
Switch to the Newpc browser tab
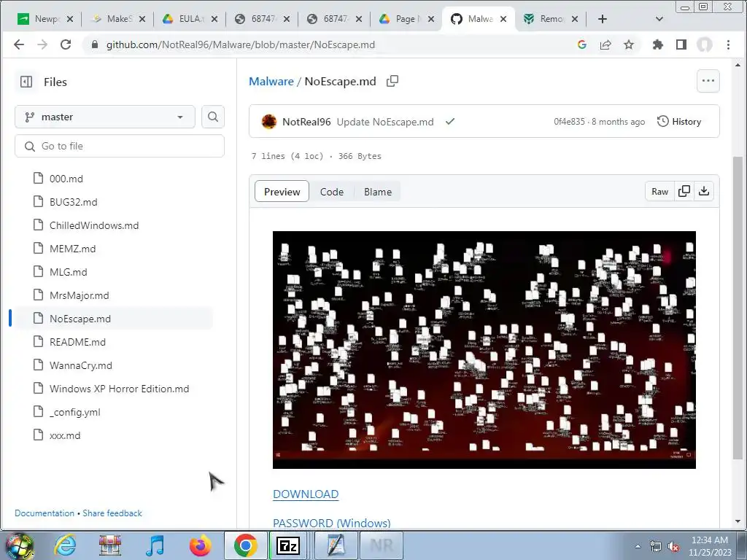(44, 19)
